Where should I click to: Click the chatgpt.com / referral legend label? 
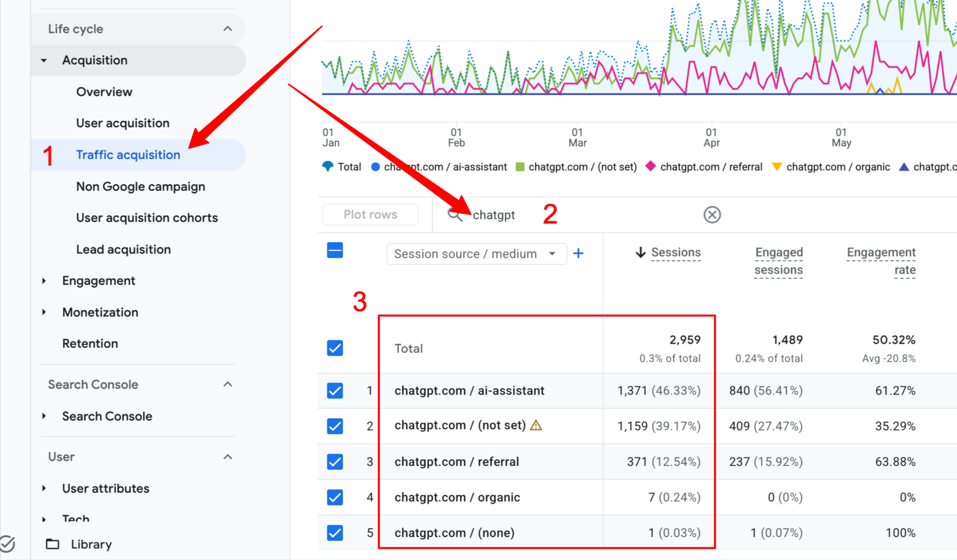[x=711, y=167]
